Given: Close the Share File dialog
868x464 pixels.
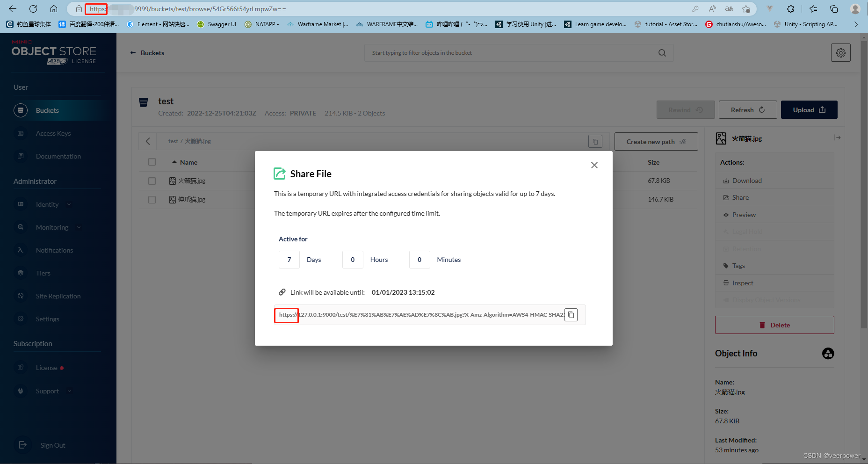Looking at the screenshot, I should (x=594, y=165).
